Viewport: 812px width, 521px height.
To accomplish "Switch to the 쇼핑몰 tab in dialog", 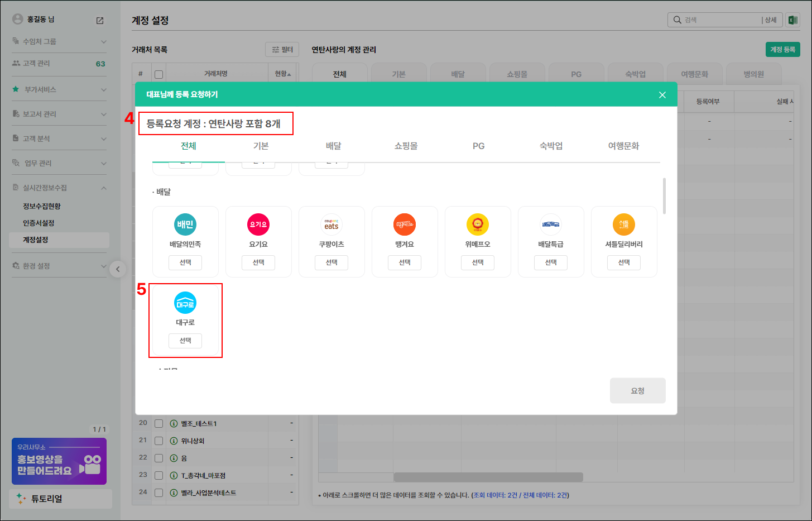I will [x=406, y=146].
